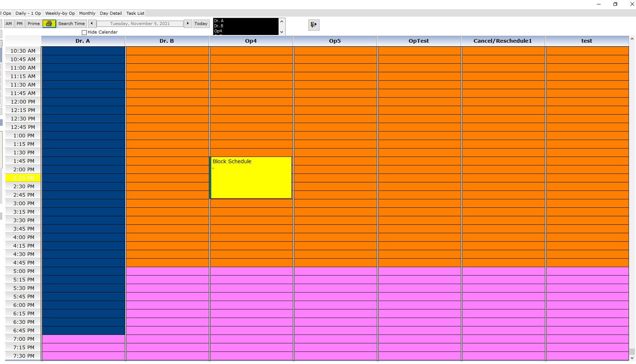
Task: Advance to next day with right arrow
Action: click(188, 24)
